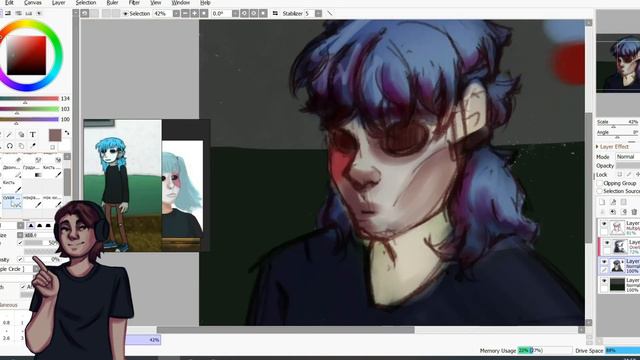Click the flip view icon before Stabilizer
This screenshot has width=640, height=360.
pyautogui.click(x=276, y=13)
